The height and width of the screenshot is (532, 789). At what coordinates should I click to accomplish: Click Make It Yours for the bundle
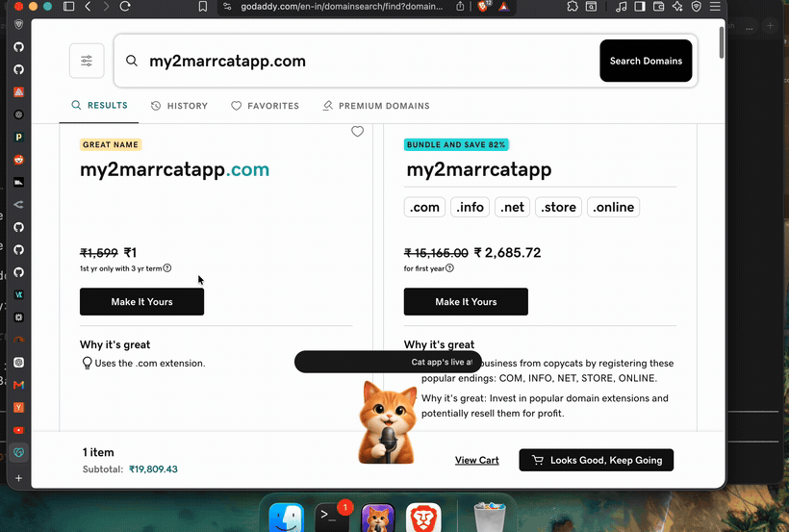[x=466, y=301]
